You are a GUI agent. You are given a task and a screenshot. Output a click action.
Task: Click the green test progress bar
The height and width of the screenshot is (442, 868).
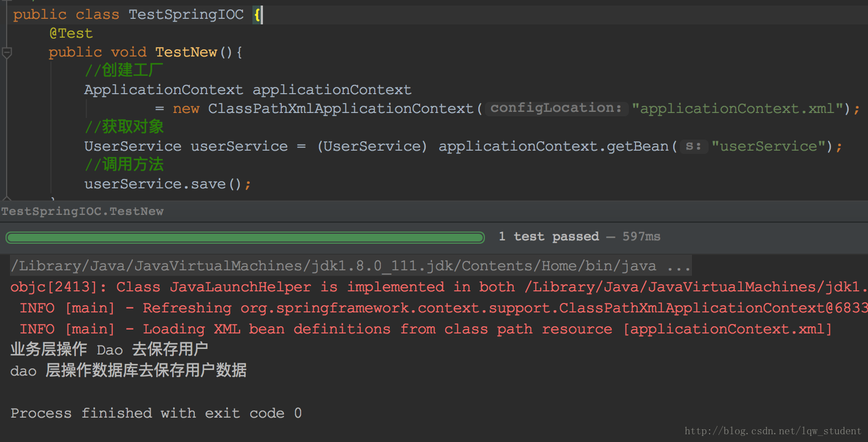coord(245,238)
